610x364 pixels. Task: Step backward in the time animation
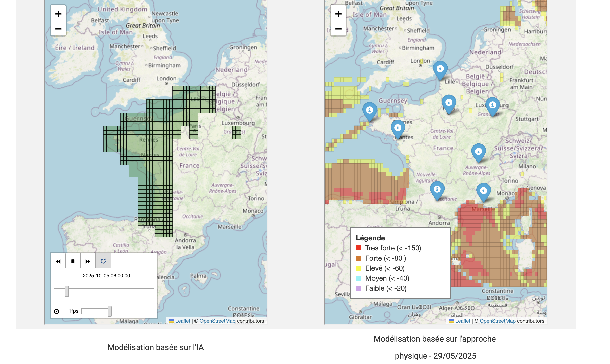coord(58,261)
